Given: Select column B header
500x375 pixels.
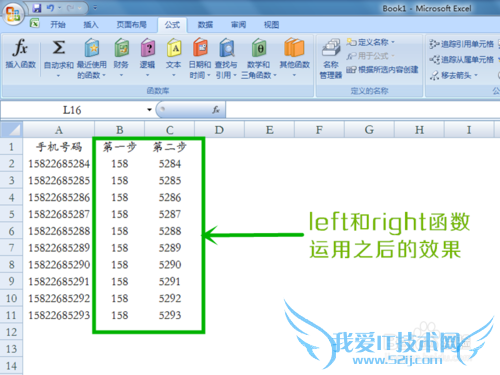Looking at the screenshot, I should tap(120, 130).
